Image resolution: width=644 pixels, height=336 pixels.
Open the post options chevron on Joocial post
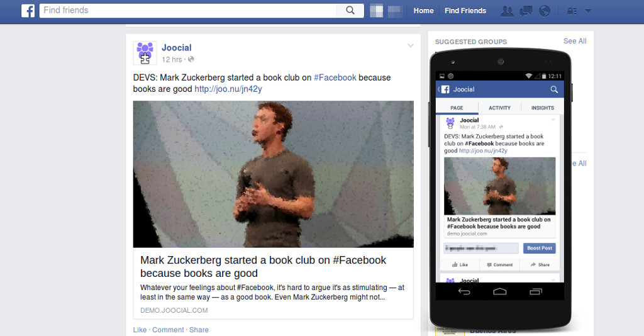coord(410,45)
